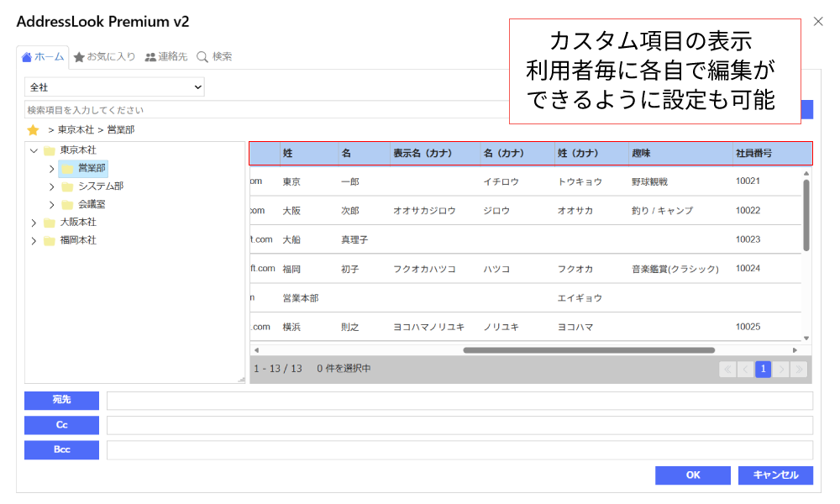Click the キャンセル button

coord(775,475)
